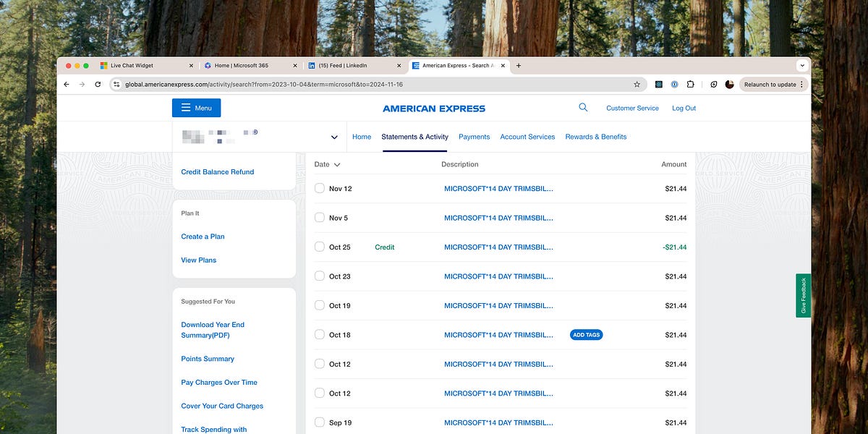Open the Microsoft charge description on Nov 12
Screen dimensions: 868x434
click(x=498, y=189)
